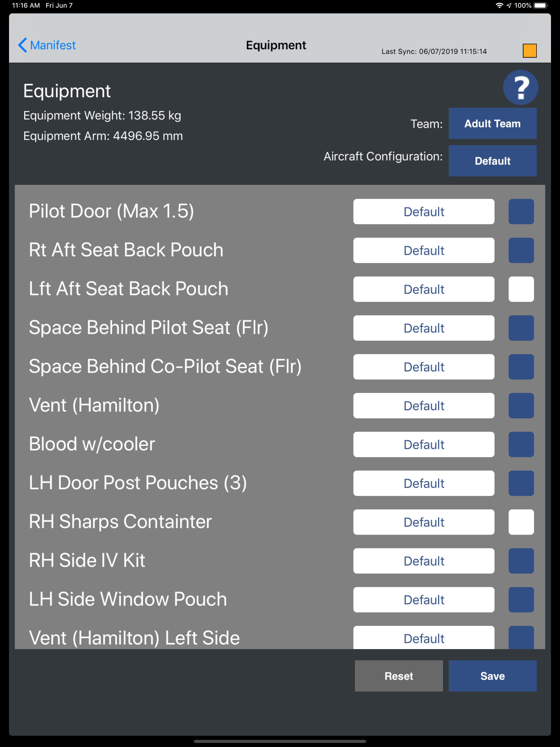This screenshot has width=560, height=747.
Task: Toggle the RH Side IV Kit checkbox
Action: tap(521, 561)
